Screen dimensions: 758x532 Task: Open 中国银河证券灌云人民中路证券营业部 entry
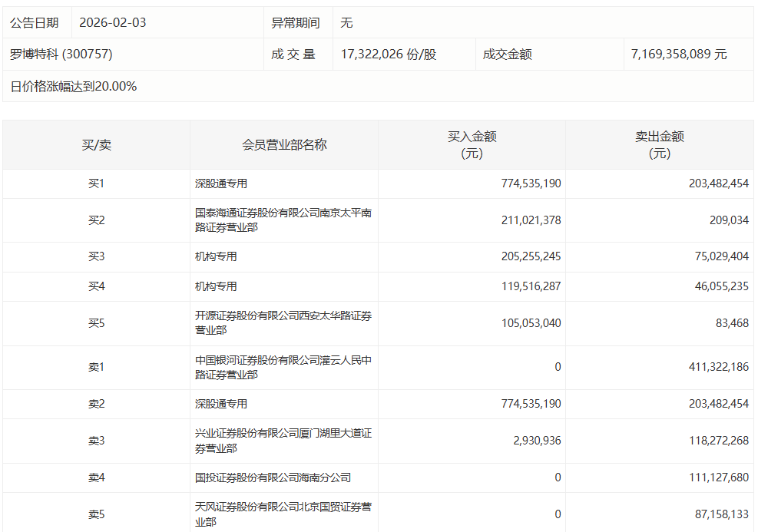[283, 368]
